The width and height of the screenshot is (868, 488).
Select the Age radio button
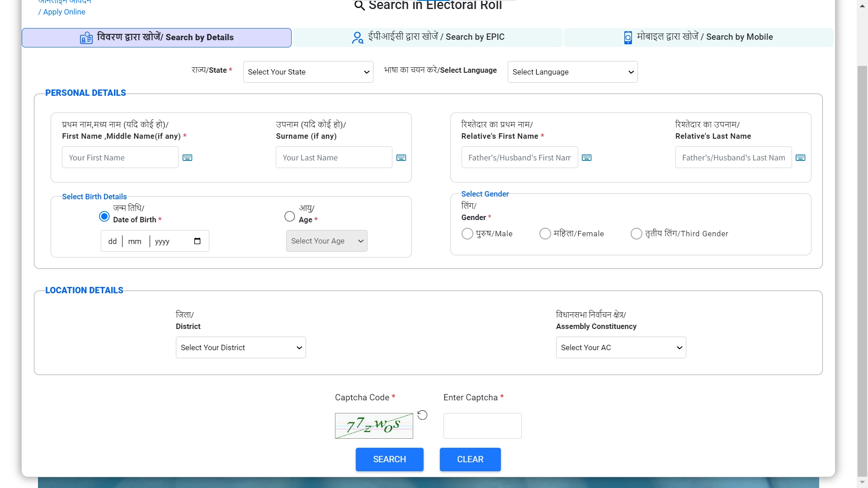[x=290, y=216]
